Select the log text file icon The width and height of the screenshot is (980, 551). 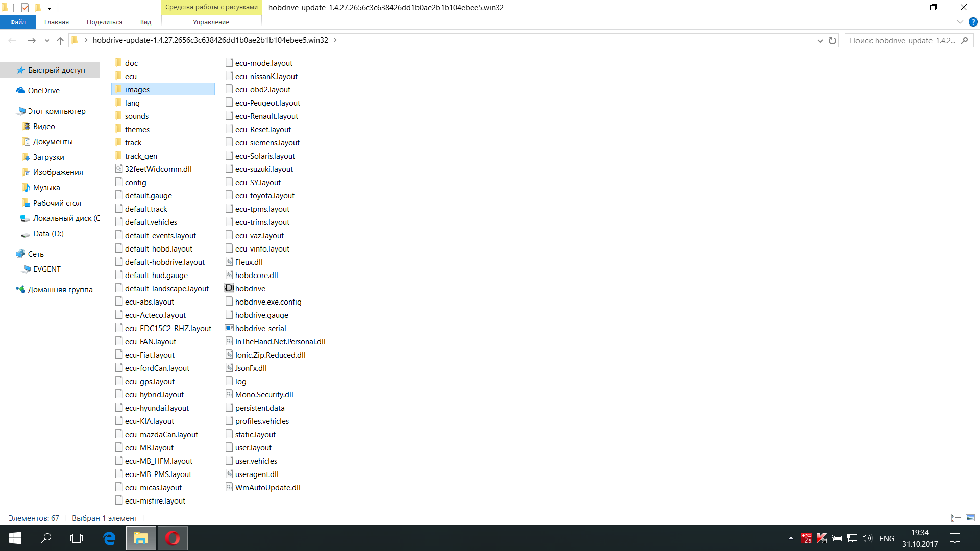point(229,381)
